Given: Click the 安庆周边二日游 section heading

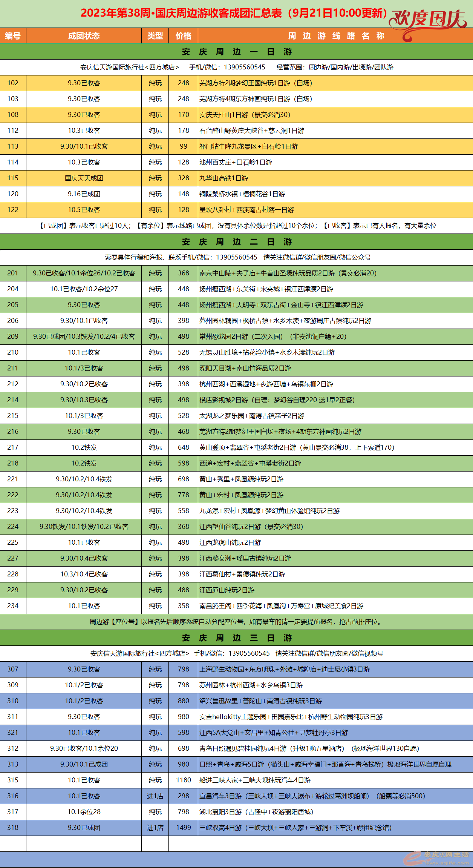Looking at the screenshot, I should 236,242.
